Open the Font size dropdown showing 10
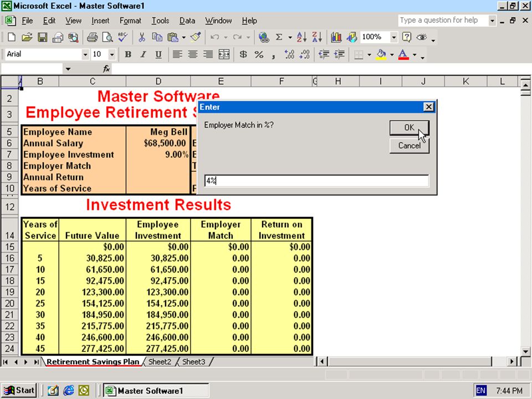 (112, 54)
